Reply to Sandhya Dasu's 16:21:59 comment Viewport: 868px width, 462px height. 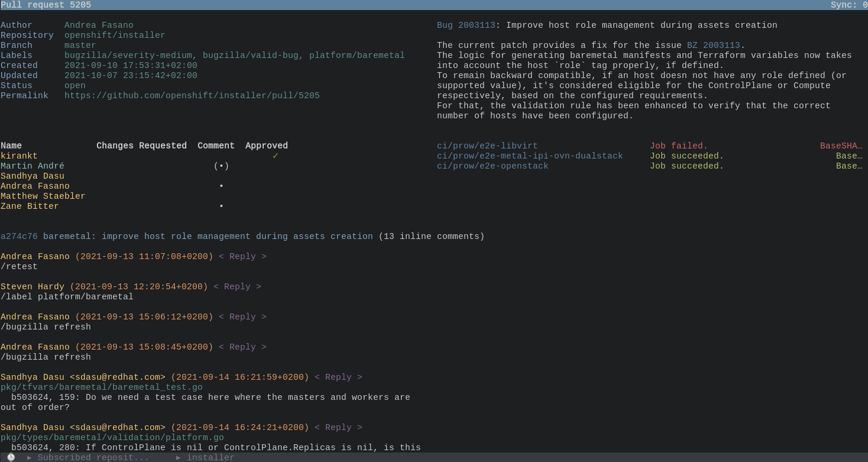(x=338, y=377)
